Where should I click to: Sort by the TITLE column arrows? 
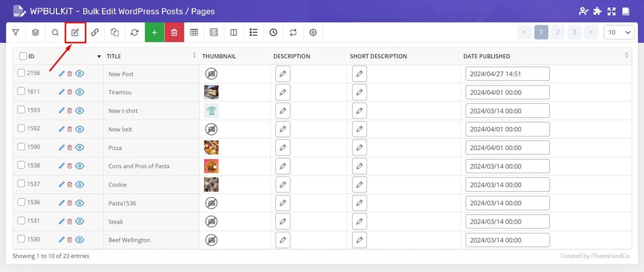(194, 56)
